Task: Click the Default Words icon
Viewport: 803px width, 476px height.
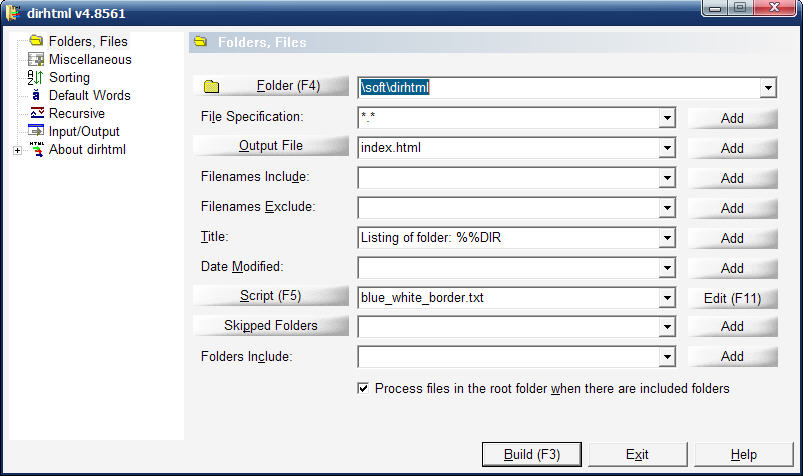Action: pyautogui.click(x=36, y=96)
